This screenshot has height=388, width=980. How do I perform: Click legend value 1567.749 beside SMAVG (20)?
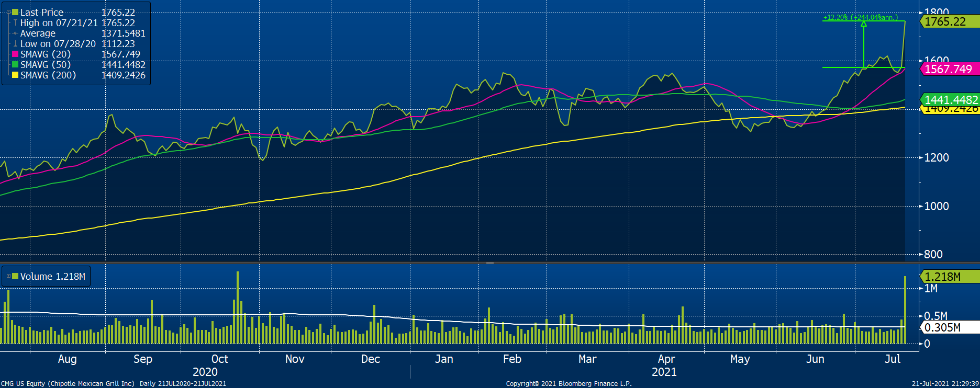(120, 54)
